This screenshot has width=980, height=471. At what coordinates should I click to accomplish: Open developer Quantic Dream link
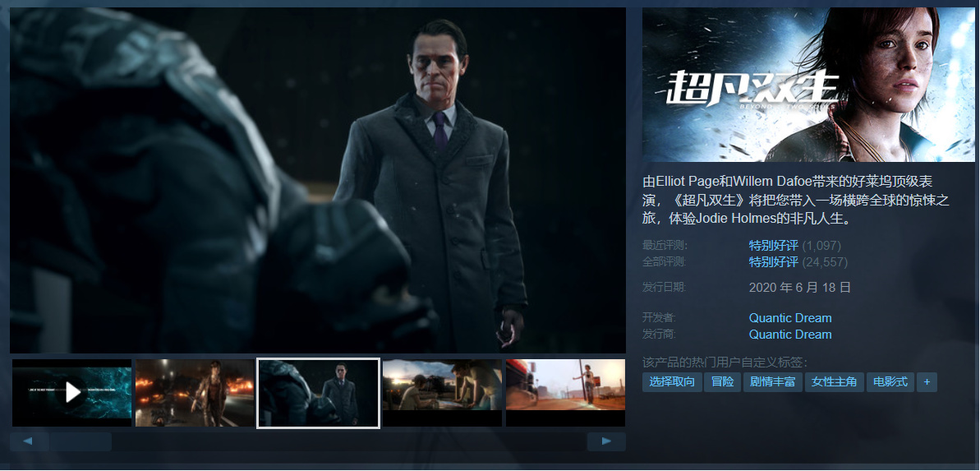point(790,318)
